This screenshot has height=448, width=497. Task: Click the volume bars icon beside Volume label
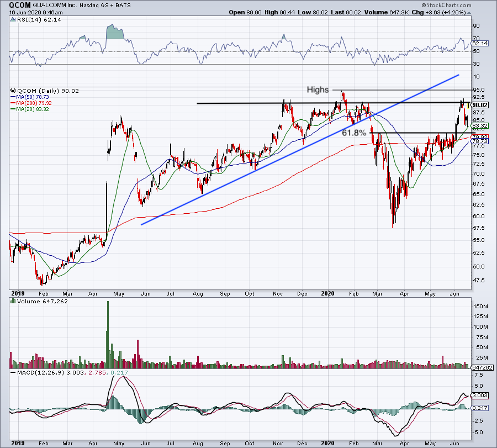13,301
